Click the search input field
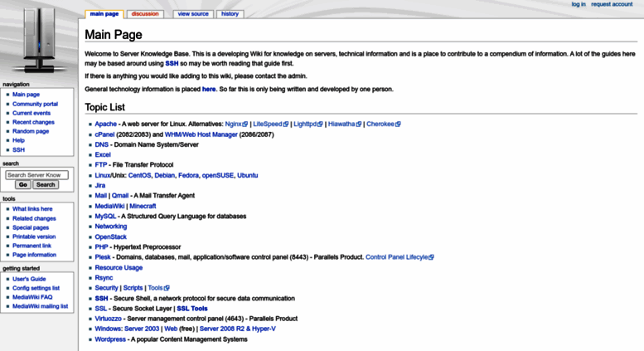 pyautogui.click(x=37, y=175)
